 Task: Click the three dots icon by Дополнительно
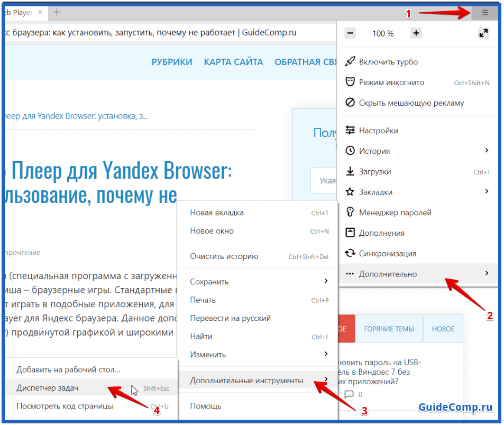350,274
